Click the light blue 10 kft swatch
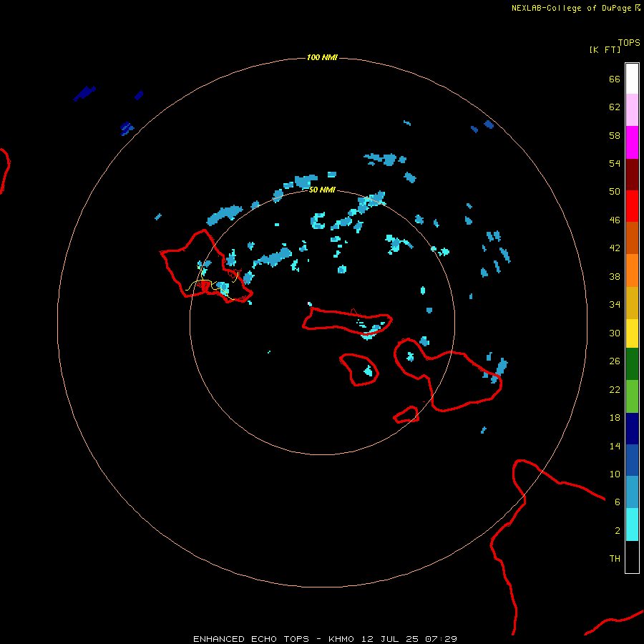 click(x=632, y=492)
